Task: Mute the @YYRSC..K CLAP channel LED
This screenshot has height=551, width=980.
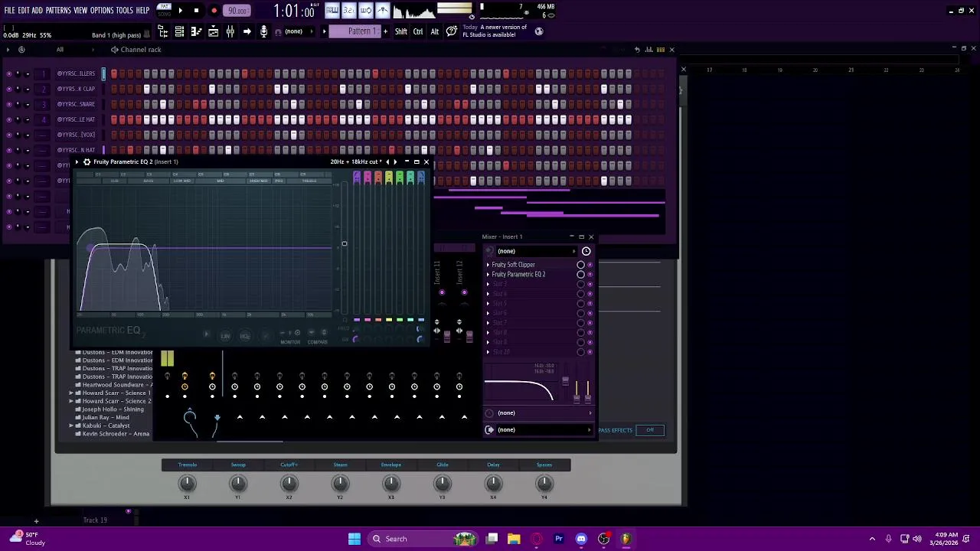Action: [8, 89]
